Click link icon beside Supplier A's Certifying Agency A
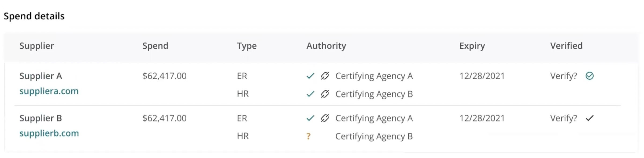Viewport: 644px width, 158px height. tap(325, 76)
